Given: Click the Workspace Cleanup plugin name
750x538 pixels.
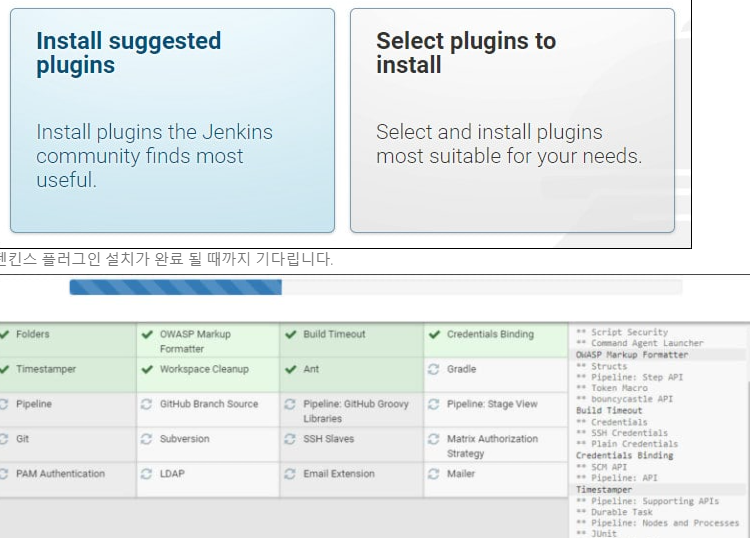Looking at the screenshot, I should [x=204, y=369].
